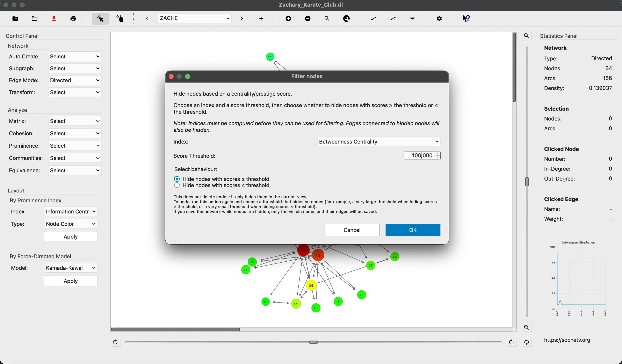This screenshot has height=364, width=622.
Task: Select Hide nodes with scores ≤ threshold
Action: pyautogui.click(x=177, y=185)
